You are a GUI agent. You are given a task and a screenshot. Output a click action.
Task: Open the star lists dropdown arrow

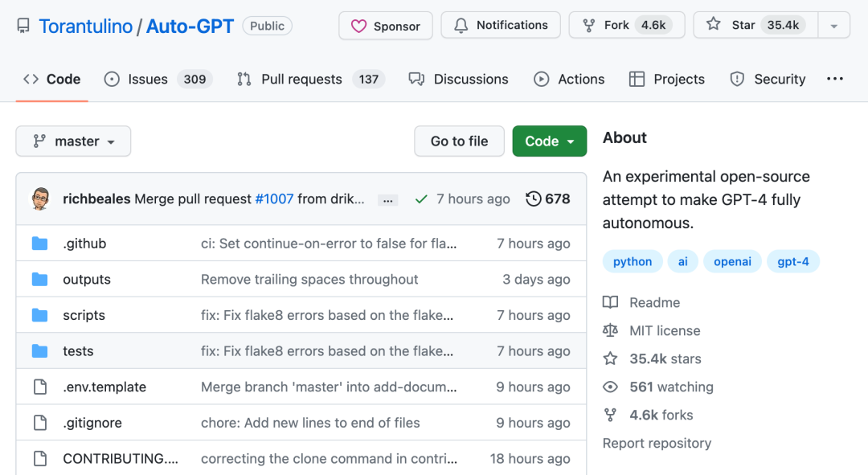click(833, 26)
